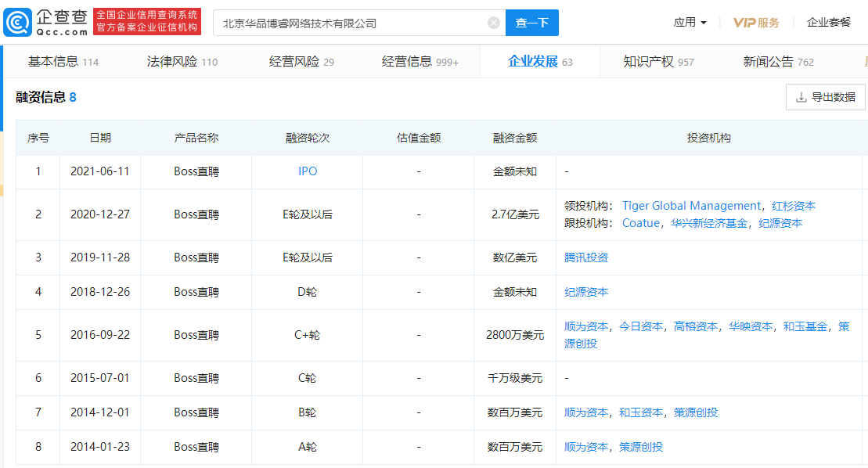Click the 日期 column header
This screenshot has width=868, height=468.
click(100, 138)
